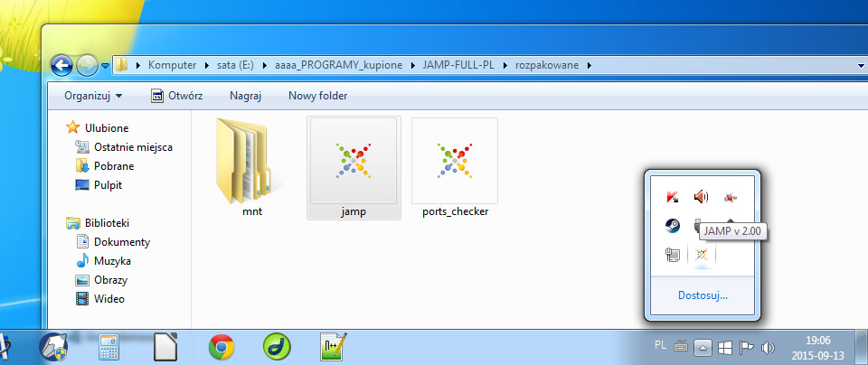This screenshot has height=365, width=868.
Task: Open address bar history dropdown
Action: (x=860, y=65)
